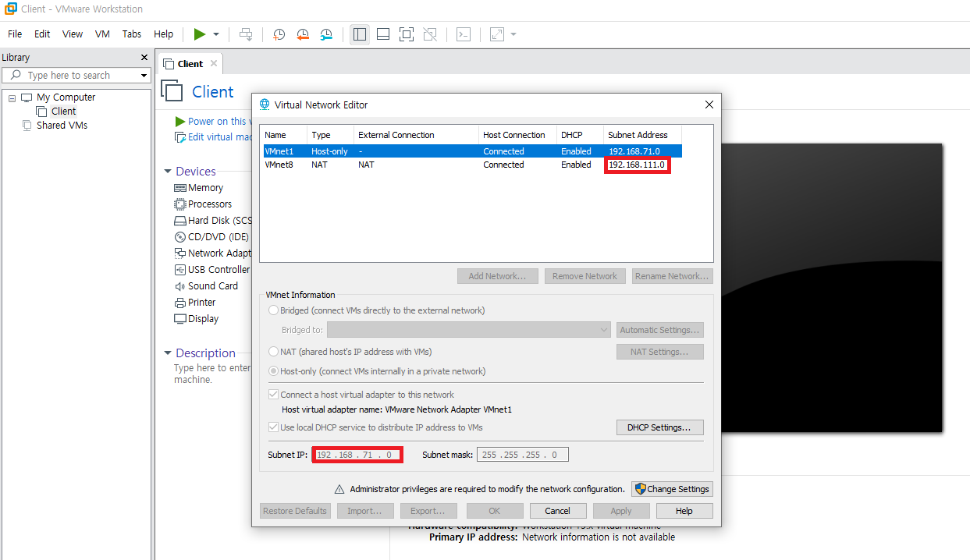Close the Virtual Network Editor dialog
The width and height of the screenshot is (970, 560).
[x=709, y=105]
